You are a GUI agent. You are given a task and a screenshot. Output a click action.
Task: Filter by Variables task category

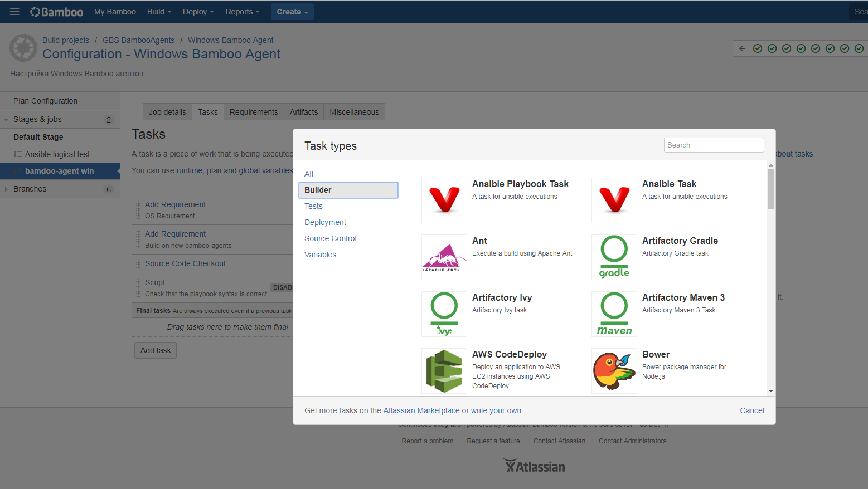320,255
